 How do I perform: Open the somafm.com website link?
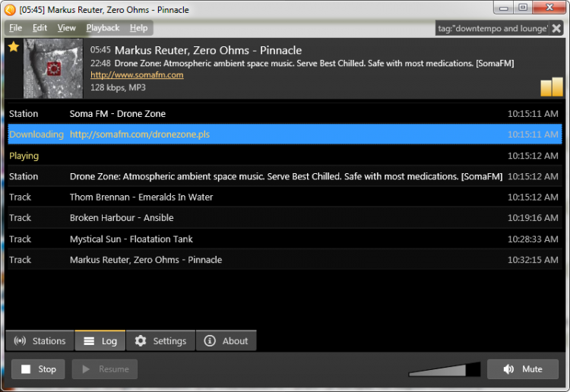137,75
